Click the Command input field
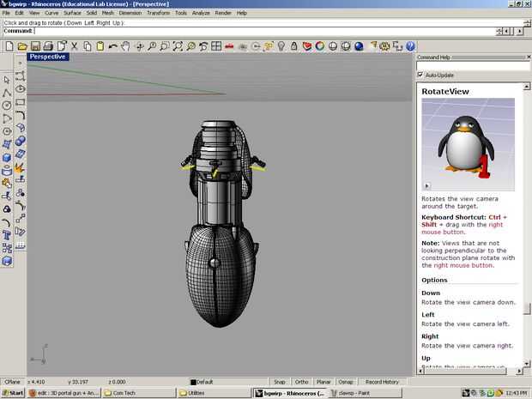This screenshot has width=532, height=399. 215,30
